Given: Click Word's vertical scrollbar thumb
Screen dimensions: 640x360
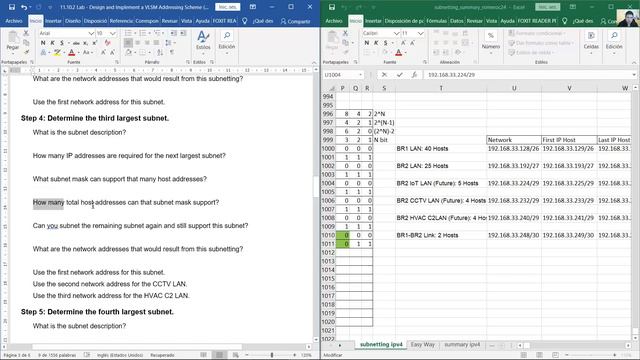Looking at the screenshot, I should tap(316, 187).
